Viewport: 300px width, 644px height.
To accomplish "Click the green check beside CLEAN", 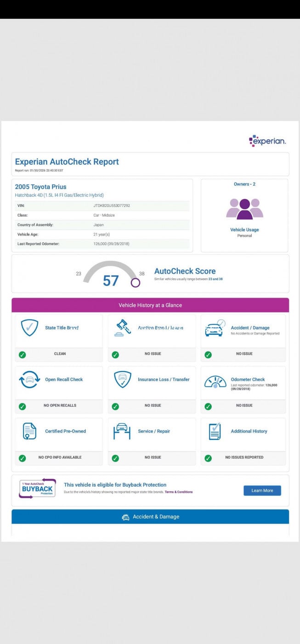I will click(23, 354).
